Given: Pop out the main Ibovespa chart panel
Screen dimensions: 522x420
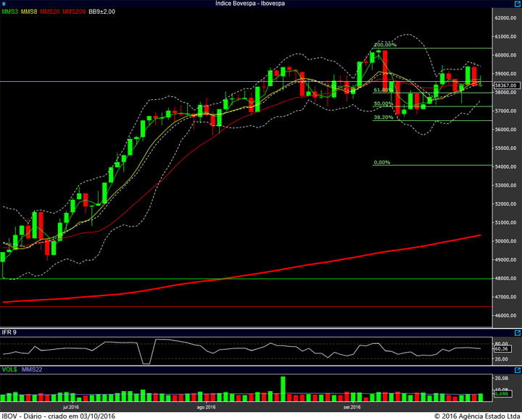Looking at the screenshot, I should pos(518,4).
